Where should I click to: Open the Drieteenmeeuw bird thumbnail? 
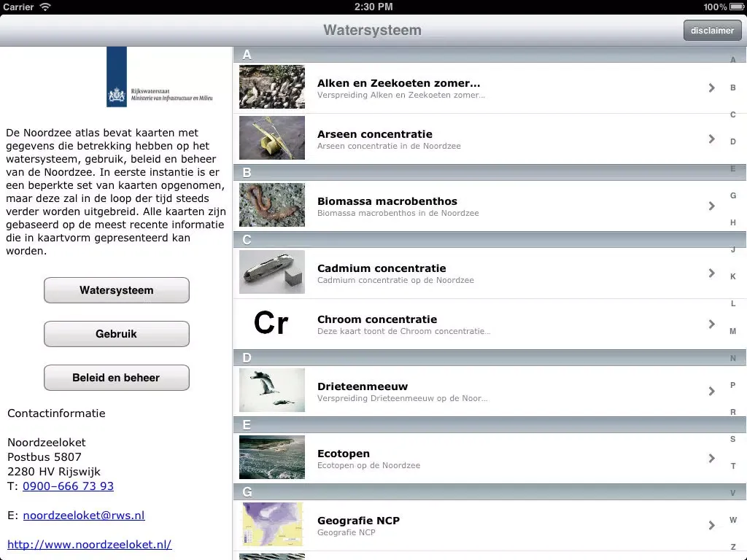(x=272, y=390)
